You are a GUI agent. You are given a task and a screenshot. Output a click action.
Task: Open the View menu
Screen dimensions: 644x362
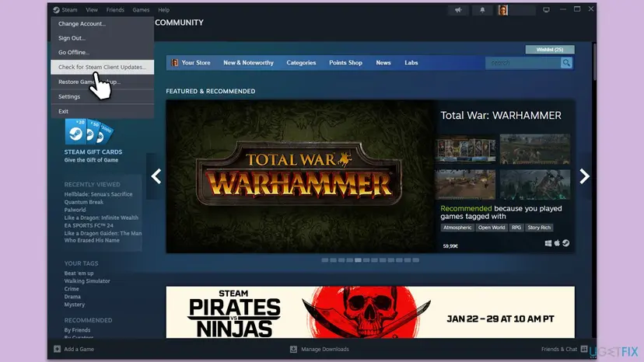coord(92,10)
